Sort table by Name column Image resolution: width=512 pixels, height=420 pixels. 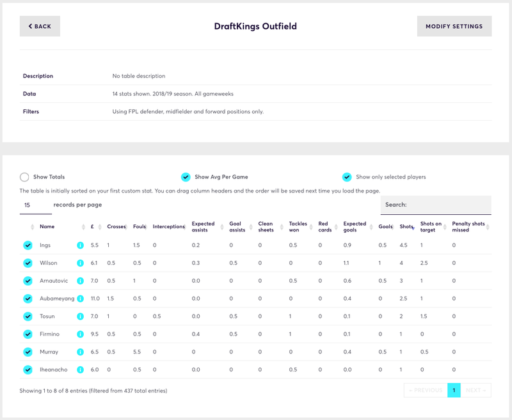tap(62, 227)
